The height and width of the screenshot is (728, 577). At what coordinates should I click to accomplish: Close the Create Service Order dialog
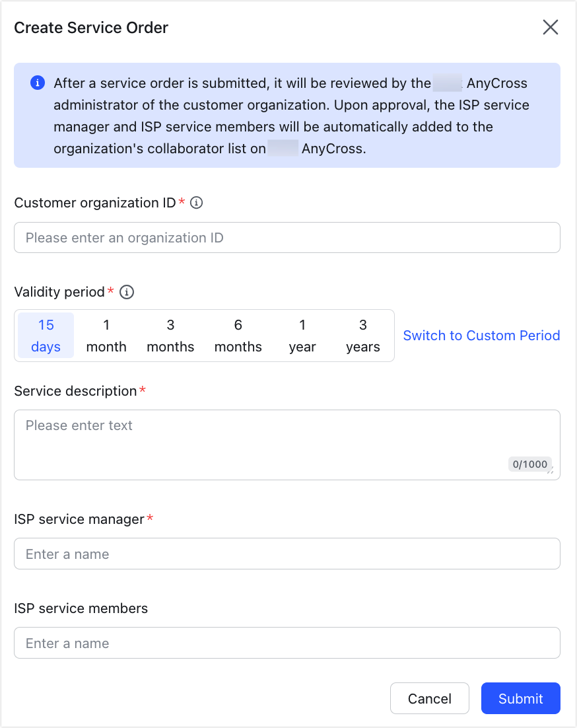(550, 27)
